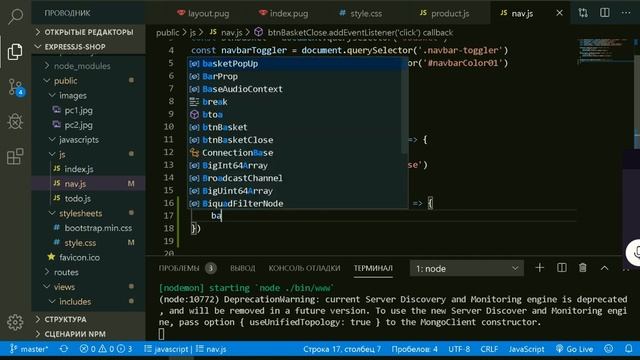Open the editor More Actions ellipsis
This screenshot has height=360, width=640.
click(626, 13)
